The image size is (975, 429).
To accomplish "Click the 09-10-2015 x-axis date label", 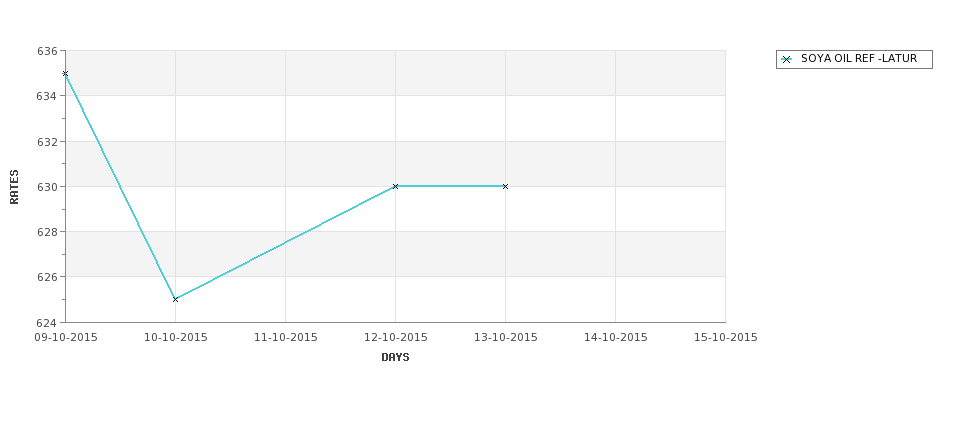I will click(x=66, y=337).
